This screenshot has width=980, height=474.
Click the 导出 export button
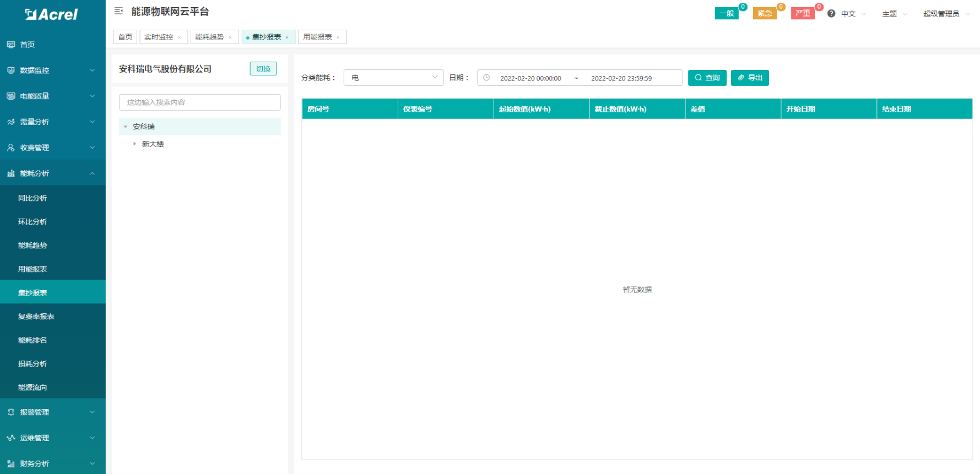[750, 78]
